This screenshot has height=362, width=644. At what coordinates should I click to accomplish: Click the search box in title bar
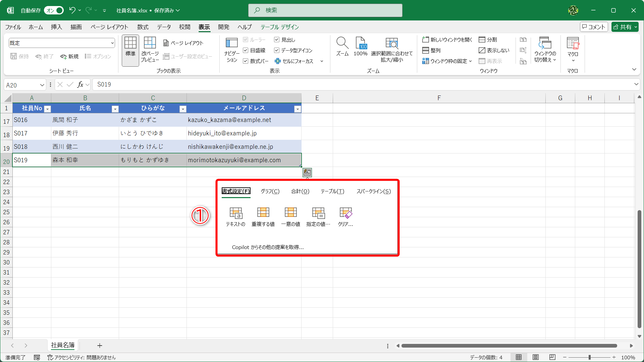pyautogui.click(x=325, y=10)
